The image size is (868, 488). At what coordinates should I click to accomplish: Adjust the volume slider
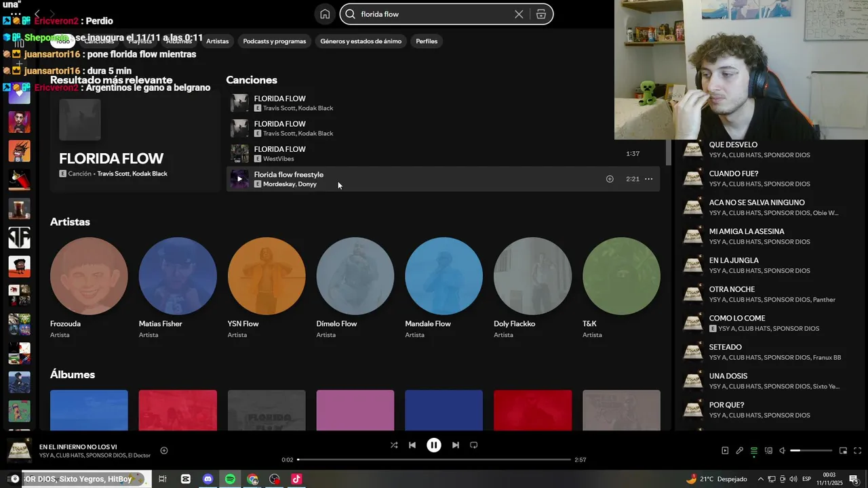click(811, 451)
